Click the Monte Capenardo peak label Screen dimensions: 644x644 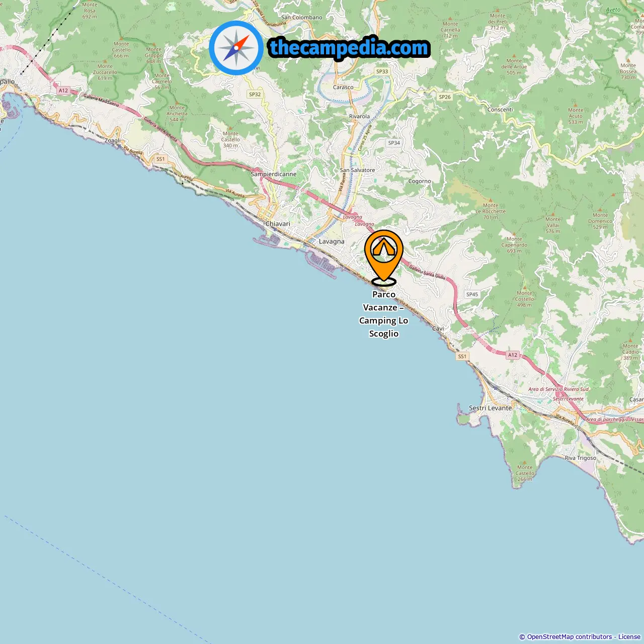pyautogui.click(x=514, y=245)
